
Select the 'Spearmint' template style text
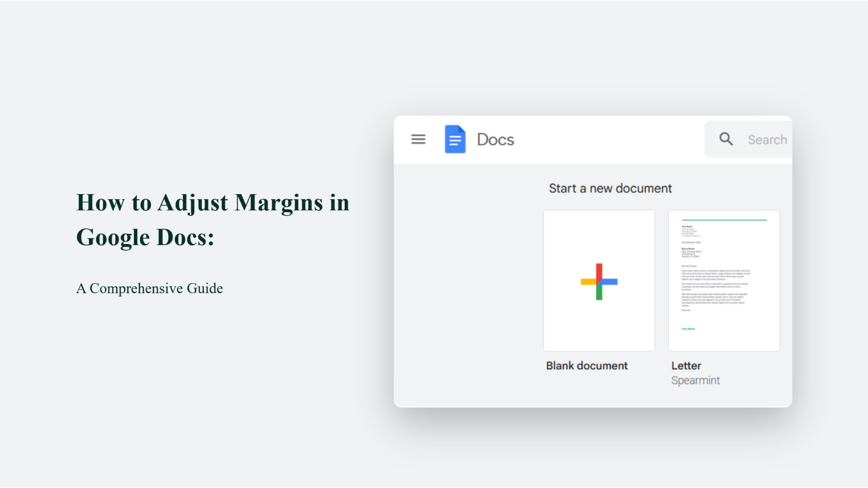[695, 380]
